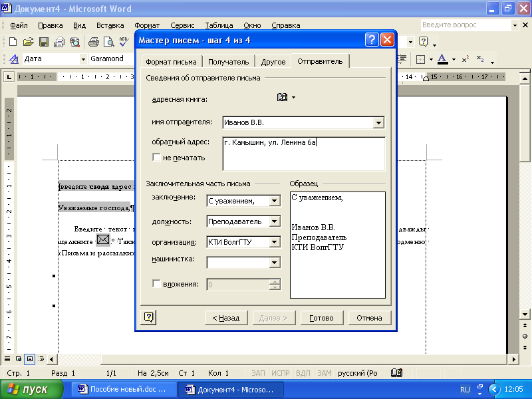Open the address book dropdown arrow

(293, 98)
